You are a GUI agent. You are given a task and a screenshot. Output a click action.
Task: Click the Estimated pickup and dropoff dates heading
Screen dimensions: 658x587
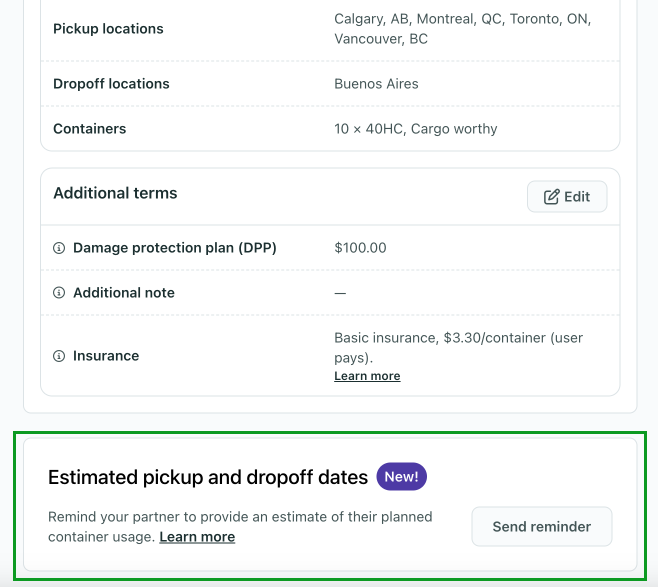[x=208, y=478]
